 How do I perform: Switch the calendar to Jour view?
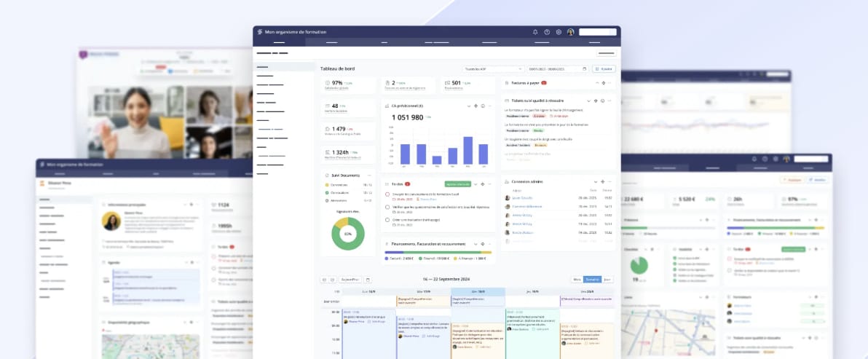tap(607, 280)
